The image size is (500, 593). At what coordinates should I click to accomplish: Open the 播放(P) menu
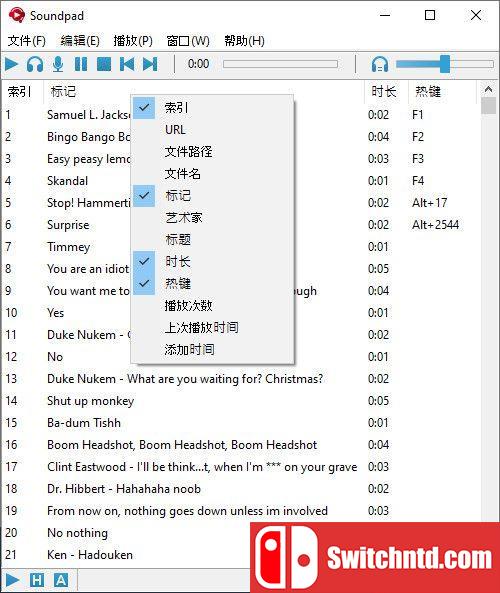coord(133,40)
